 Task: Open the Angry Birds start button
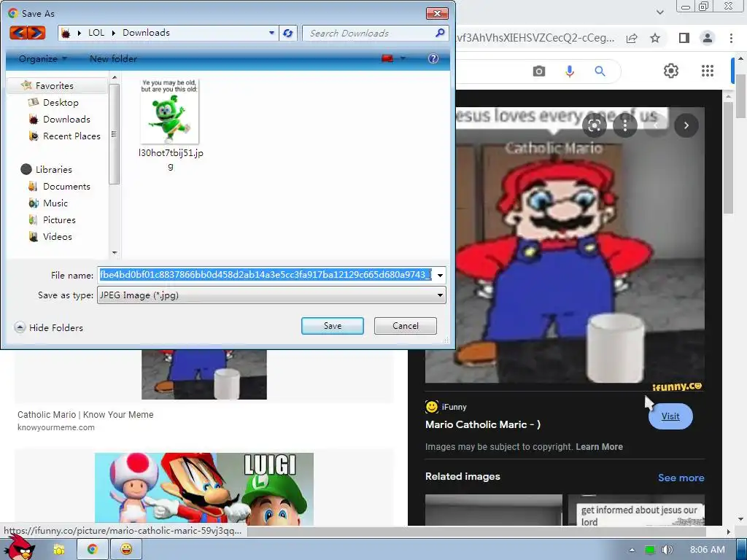click(x=21, y=548)
